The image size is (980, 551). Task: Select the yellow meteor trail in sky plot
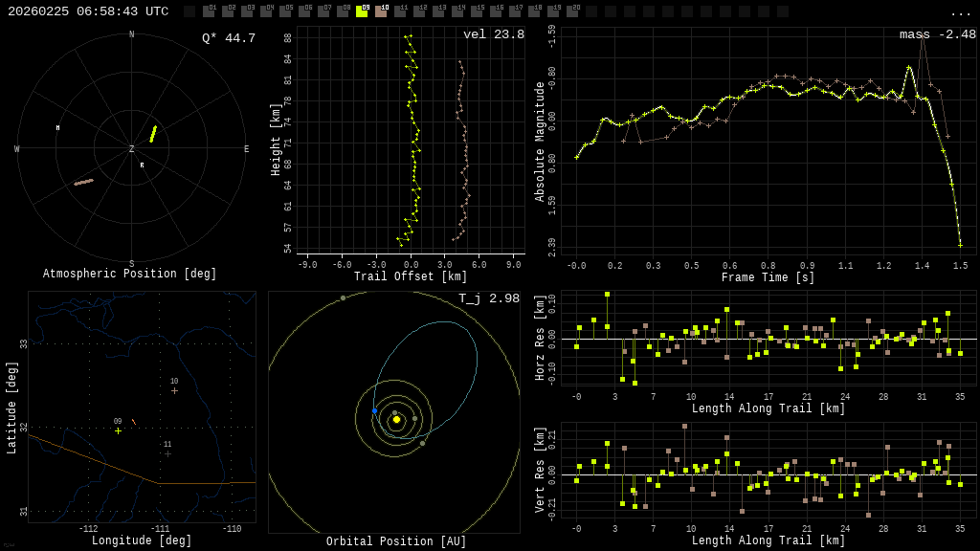(x=153, y=134)
